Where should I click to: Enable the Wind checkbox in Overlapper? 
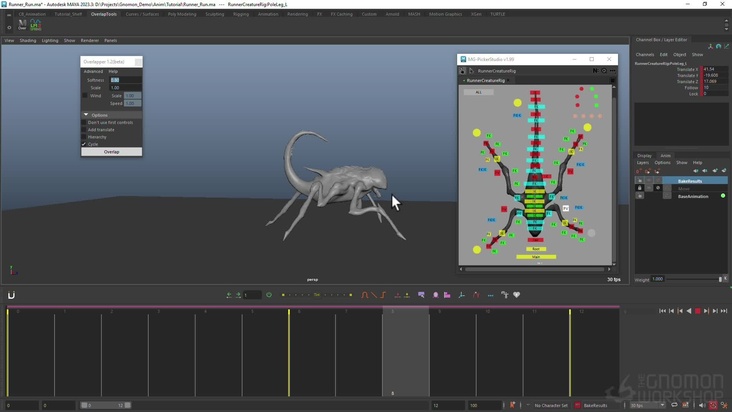click(85, 96)
